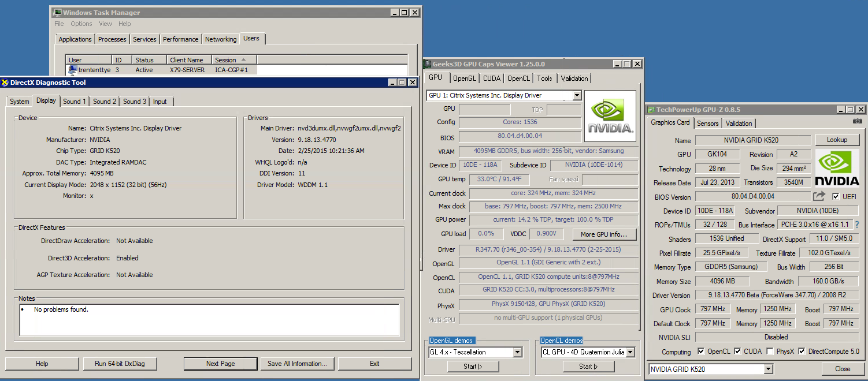The image size is (868, 381).
Task: Click the Client Name column header
Action: (x=190, y=59)
